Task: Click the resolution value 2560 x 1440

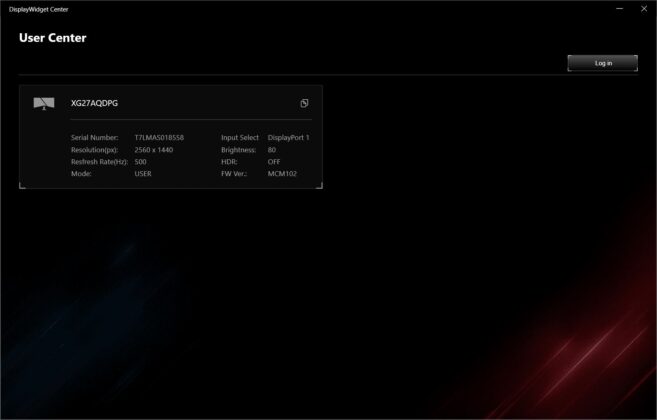Action: pyautogui.click(x=154, y=150)
